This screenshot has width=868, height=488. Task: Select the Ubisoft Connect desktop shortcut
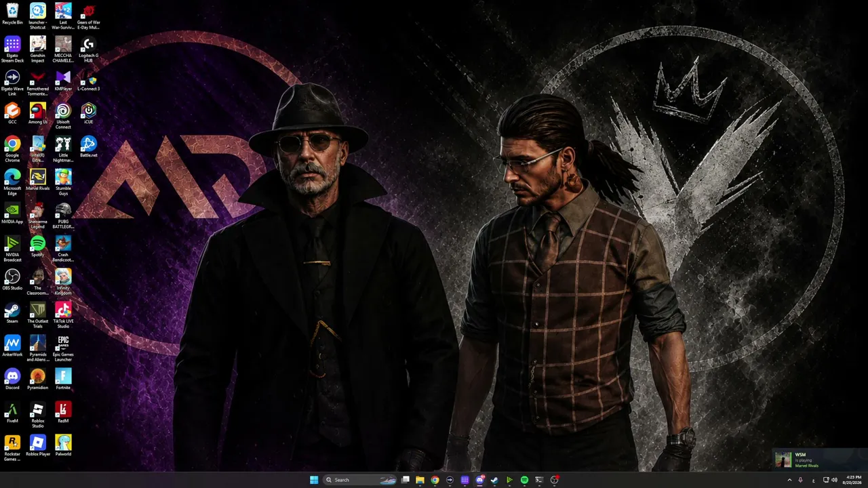pyautogui.click(x=63, y=116)
